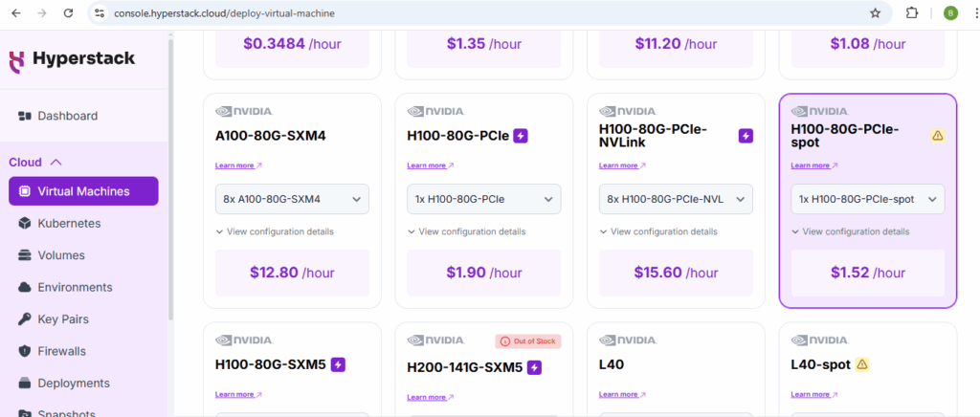Click the Kubernetes cube icon
Viewport: 980px width, 417px height.
[25, 223]
